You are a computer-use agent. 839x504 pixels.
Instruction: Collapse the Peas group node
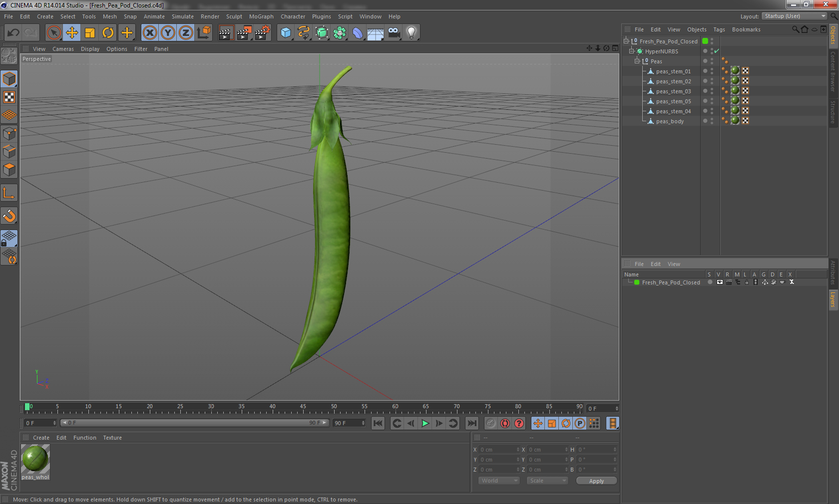point(637,61)
